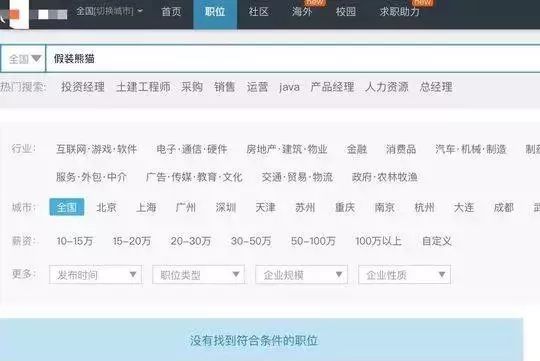Select hot search term 投资经理
540x361 pixels.
click(83, 87)
